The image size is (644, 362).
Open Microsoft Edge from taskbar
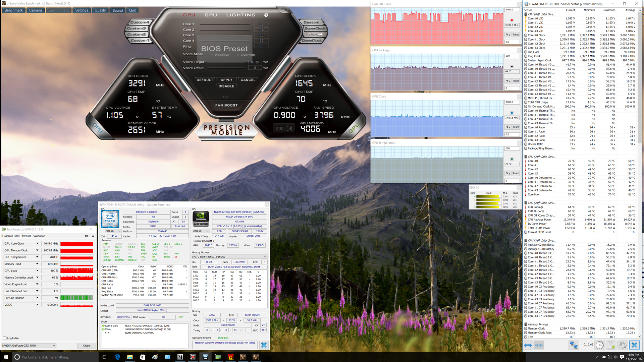pos(117,357)
